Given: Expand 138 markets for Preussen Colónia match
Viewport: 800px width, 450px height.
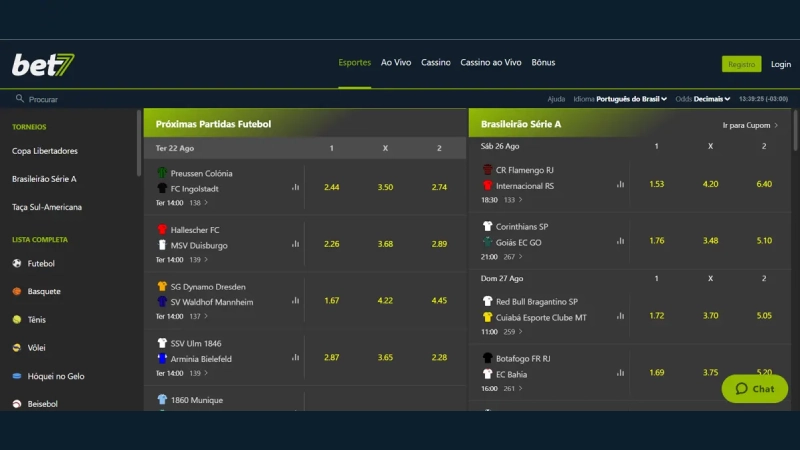Looking at the screenshot, I should coord(199,203).
